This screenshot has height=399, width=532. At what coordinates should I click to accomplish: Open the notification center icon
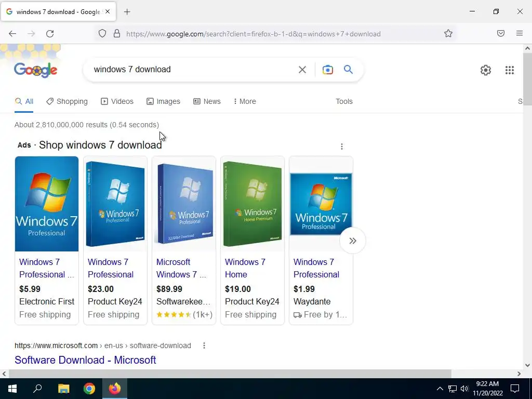(x=515, y=389)
